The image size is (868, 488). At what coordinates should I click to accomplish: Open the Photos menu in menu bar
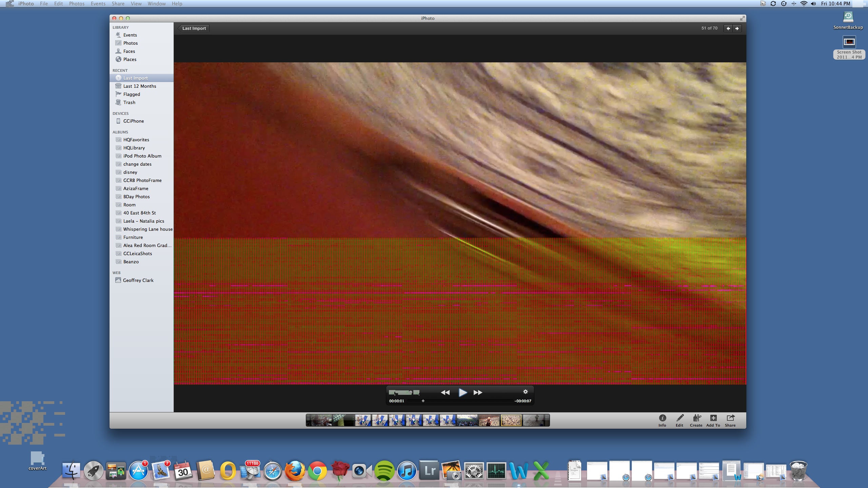77,4
